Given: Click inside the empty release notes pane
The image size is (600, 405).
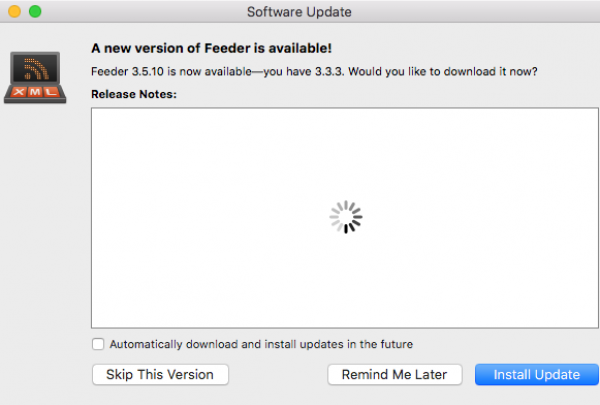Looking at the screenshot, I should click(345, 153).
